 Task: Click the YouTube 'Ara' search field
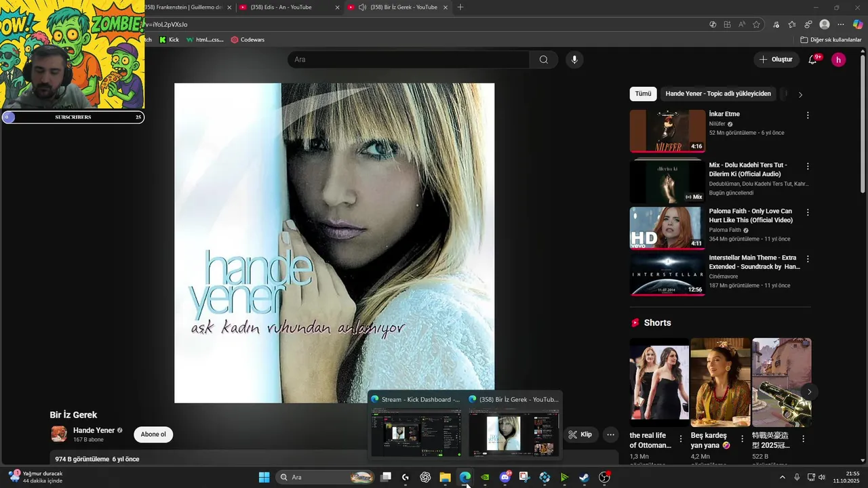pyautogui.click(x=409, y=60)
